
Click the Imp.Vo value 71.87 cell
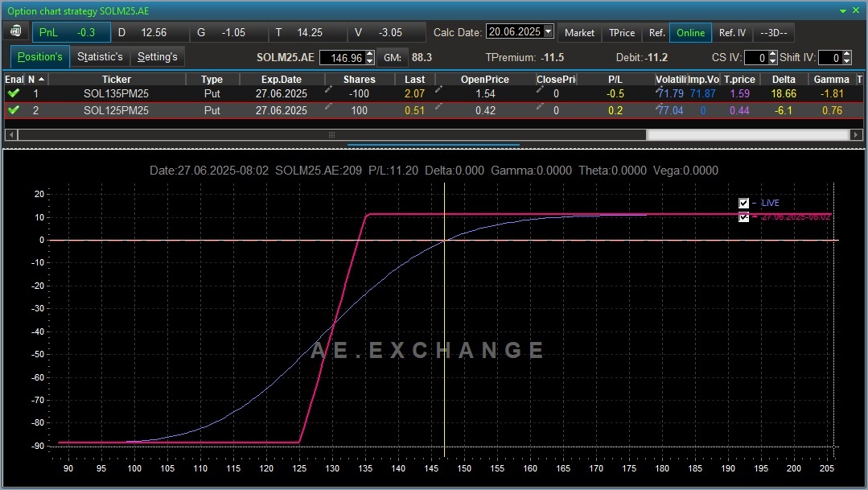tap(702, 93)
